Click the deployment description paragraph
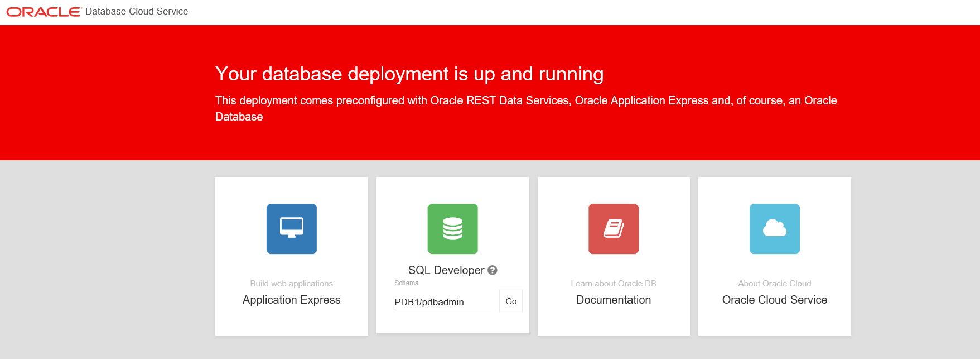980x359 pixels. pyautogui.click(x=526, y=108)
